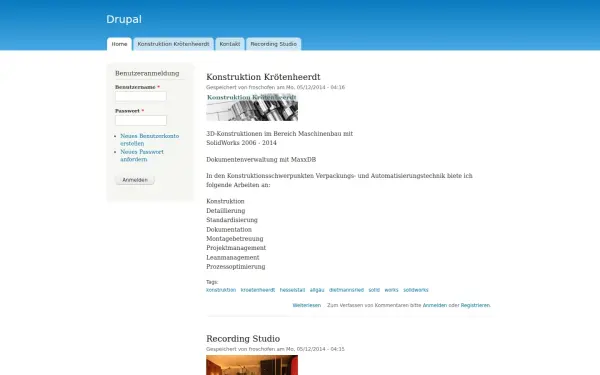Open the Drupal site title link
Viewport: 600px width, 375px height.
click(x=124, y=19)
